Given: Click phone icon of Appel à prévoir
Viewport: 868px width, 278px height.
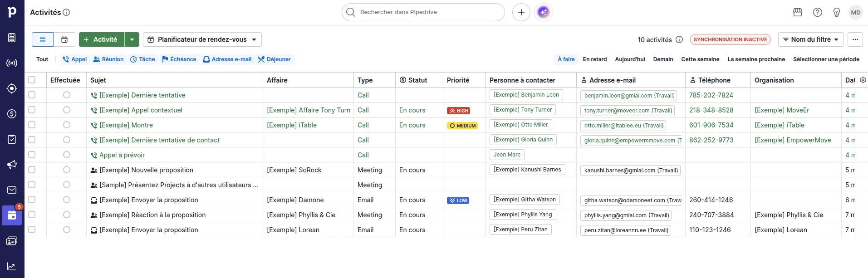Looking at the screenshot, I should 94,155.
